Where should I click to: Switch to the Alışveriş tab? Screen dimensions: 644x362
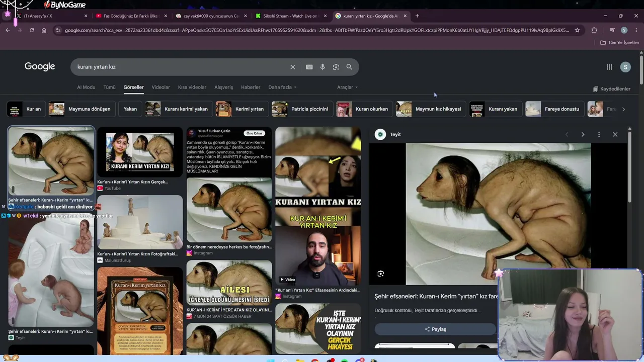click(x=224, y=87)
